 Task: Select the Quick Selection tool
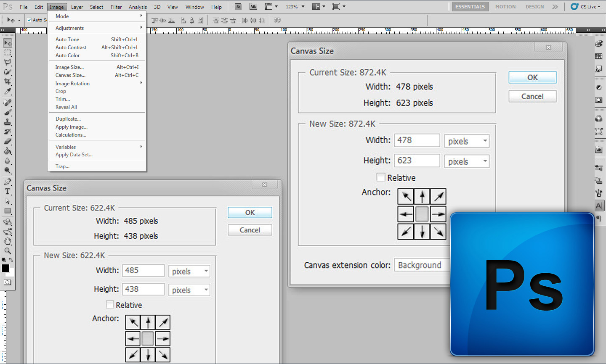pyautogui.click(x=8, y=72)
